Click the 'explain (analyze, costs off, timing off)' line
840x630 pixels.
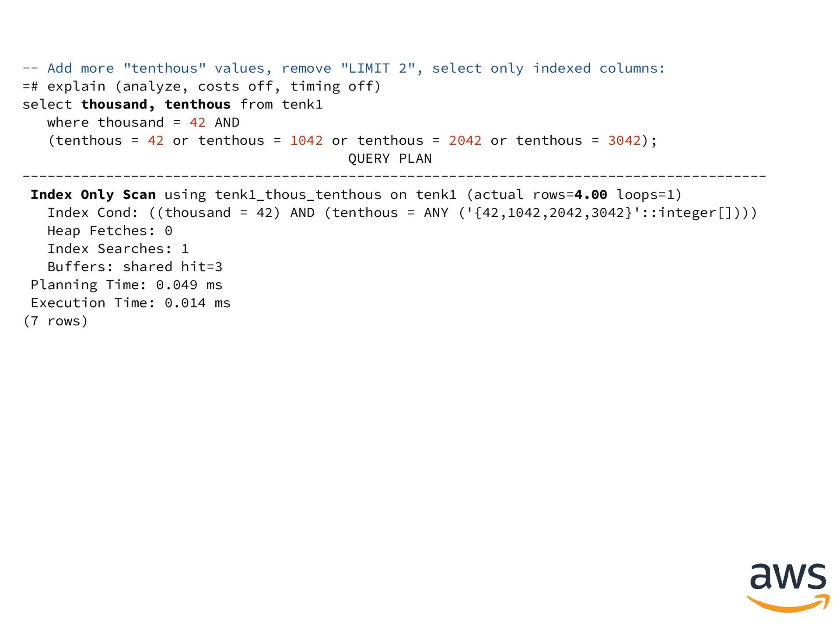202,87
